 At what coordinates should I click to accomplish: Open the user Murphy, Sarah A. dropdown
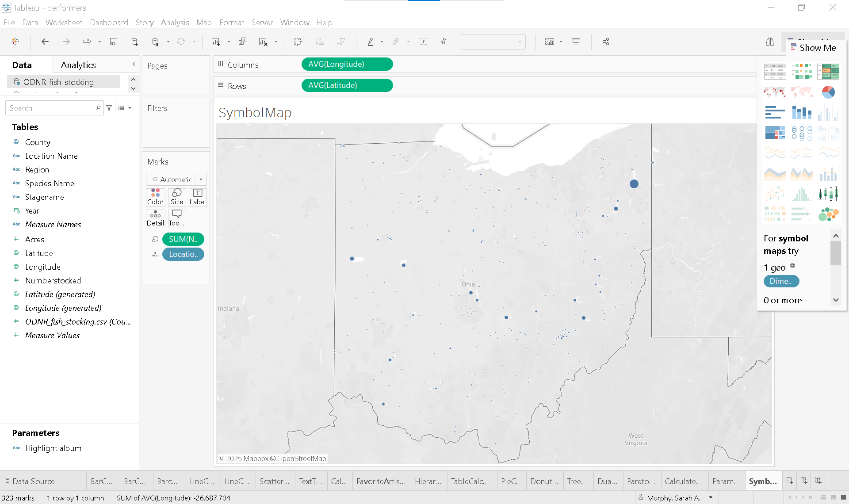[x=711, y=498]
